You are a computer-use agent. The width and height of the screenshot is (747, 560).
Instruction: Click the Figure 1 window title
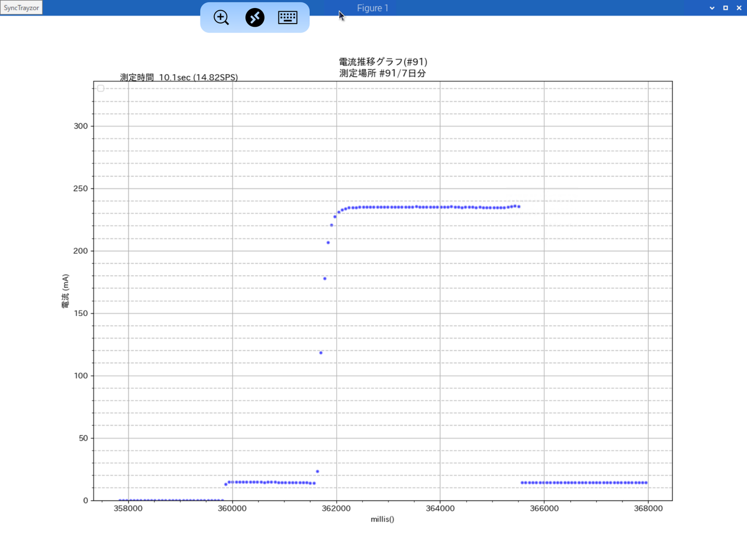[373, 8]
